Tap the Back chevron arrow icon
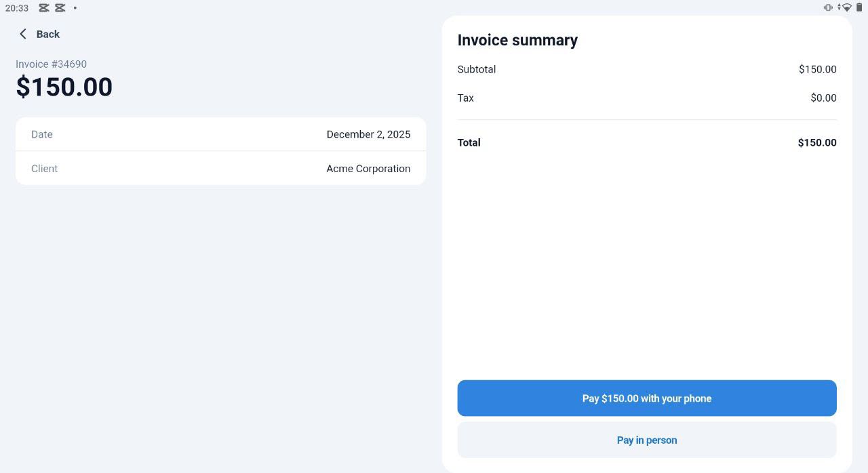This screenshot has width=868, height=473. (x=23, y=34)
